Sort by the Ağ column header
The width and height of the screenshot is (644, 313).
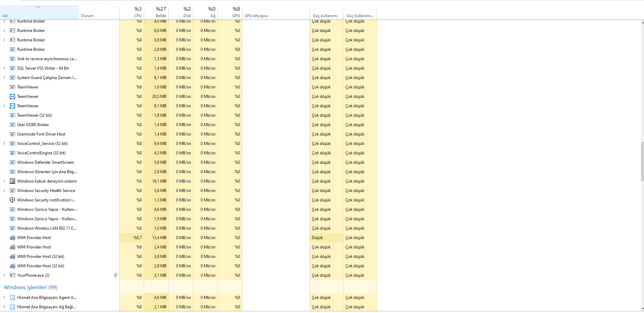tap(205, 12)
